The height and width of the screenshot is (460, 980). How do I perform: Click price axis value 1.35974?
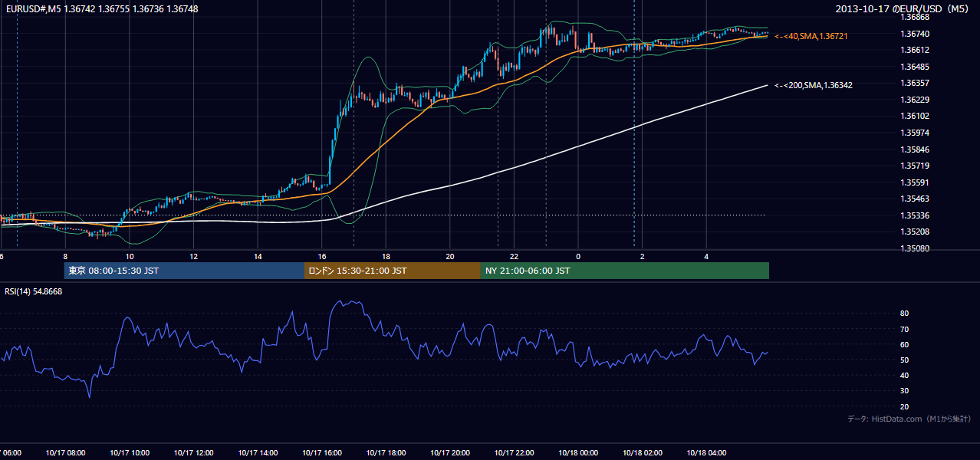[914, 133]
